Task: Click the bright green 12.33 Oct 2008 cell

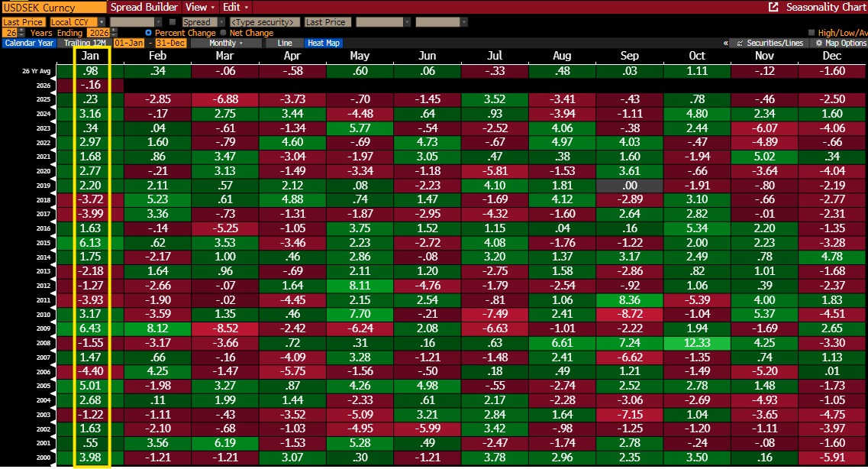Action: [697, 343]
